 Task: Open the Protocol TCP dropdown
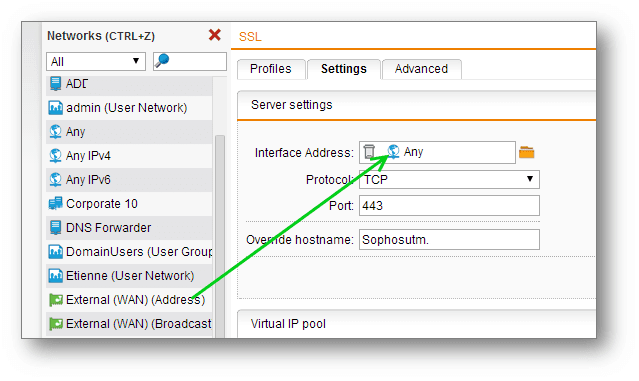[449, 179]
